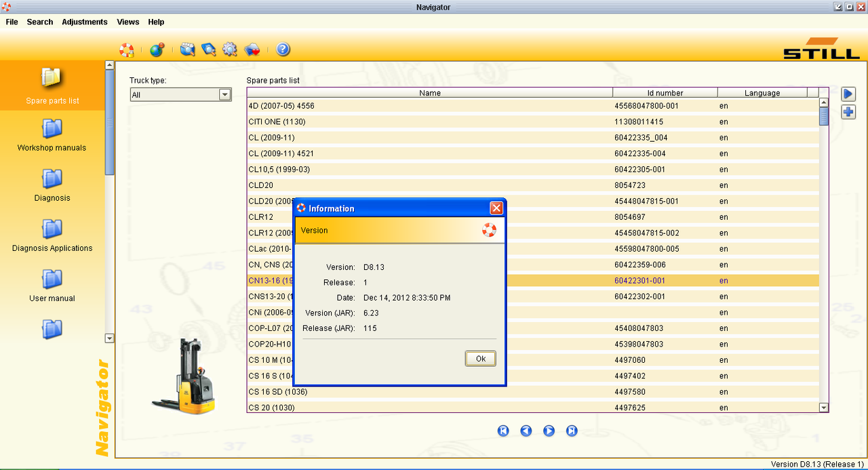Click Version (JAR) value 6.23

tap(371, 313)
